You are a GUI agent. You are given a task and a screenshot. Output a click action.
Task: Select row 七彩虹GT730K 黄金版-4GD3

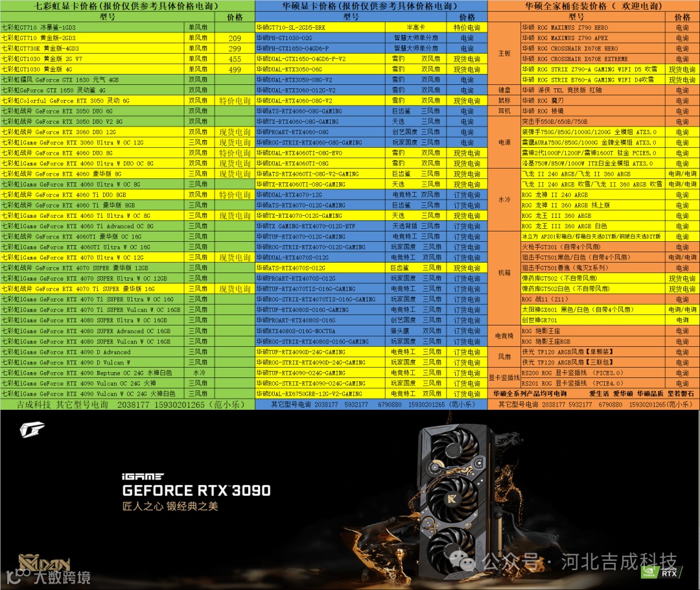tap(127, 48)
